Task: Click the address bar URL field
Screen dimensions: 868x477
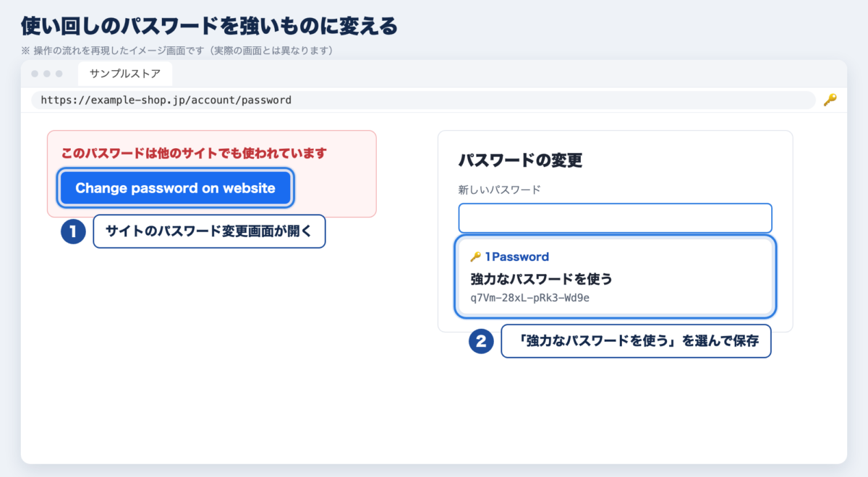Action: 423,100
